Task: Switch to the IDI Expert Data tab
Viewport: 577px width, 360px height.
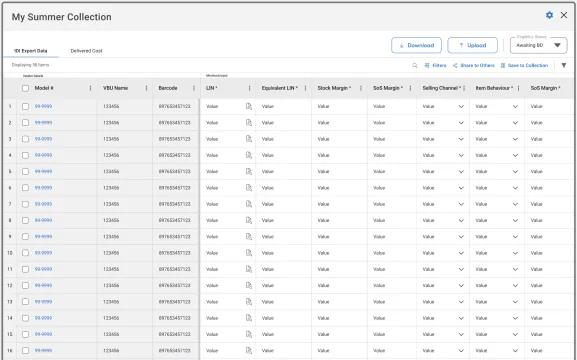Action: (31, 51)
